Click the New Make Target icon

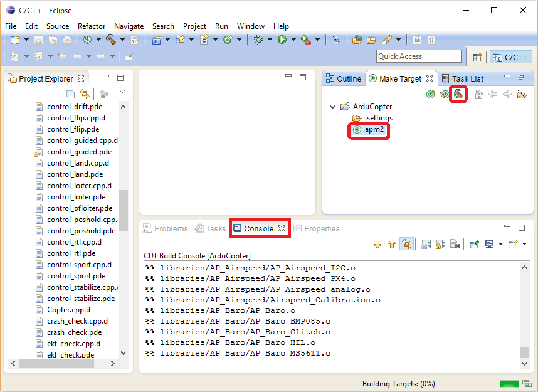tap(430, 95)
